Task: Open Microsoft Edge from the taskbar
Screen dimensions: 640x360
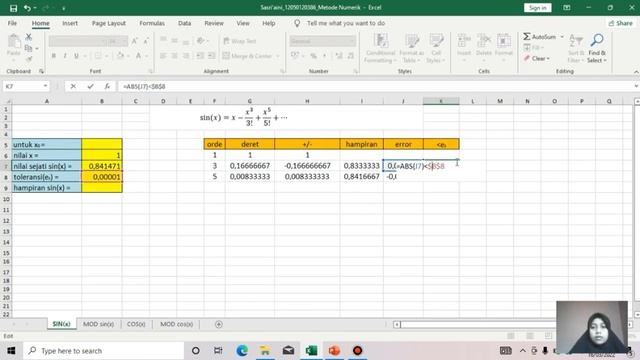Action: [x=242, y=351]
